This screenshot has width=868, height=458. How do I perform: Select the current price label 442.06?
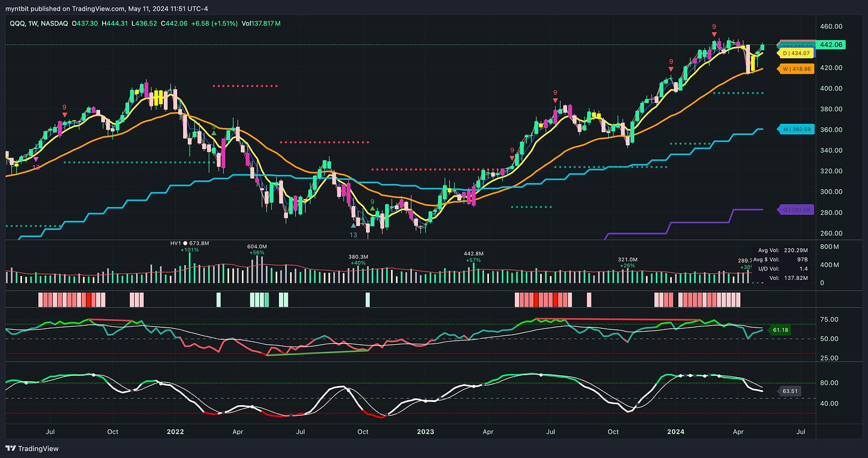830,45
